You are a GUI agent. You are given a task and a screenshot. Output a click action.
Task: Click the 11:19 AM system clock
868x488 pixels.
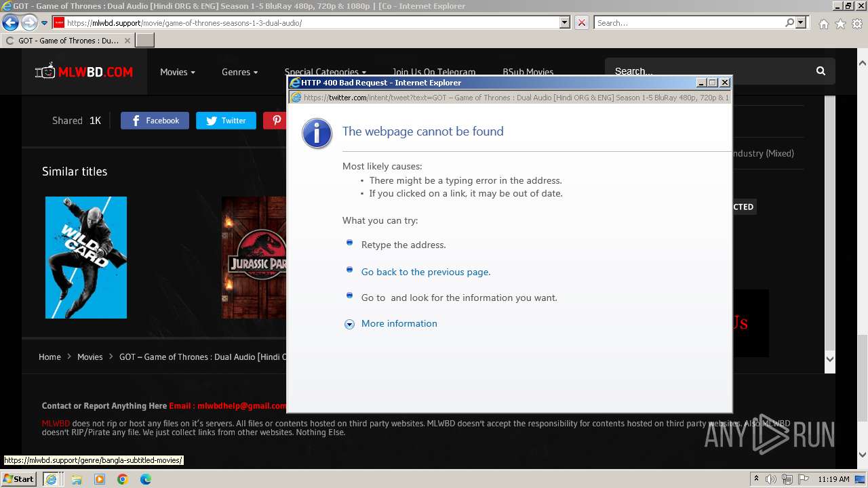(x=833, y=479)
